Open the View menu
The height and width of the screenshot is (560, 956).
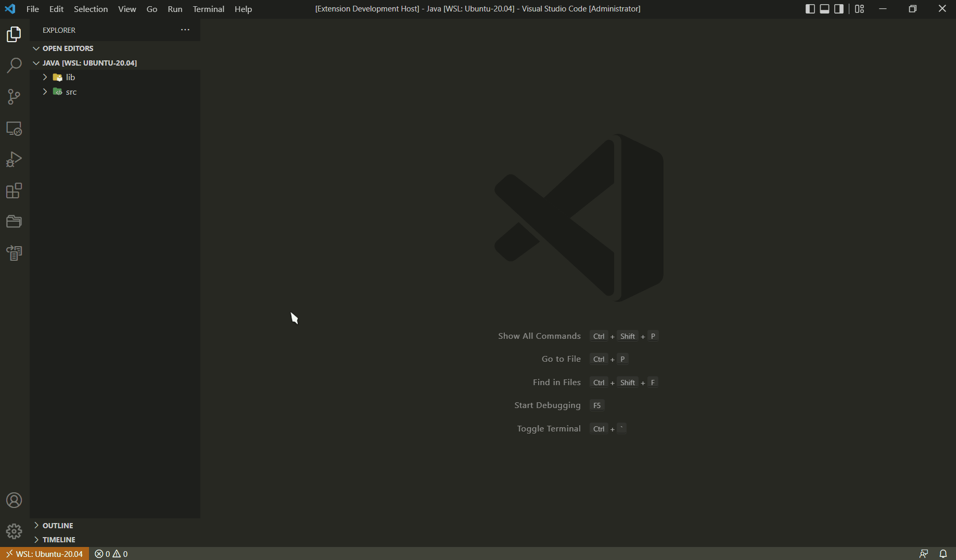[127, 9]
